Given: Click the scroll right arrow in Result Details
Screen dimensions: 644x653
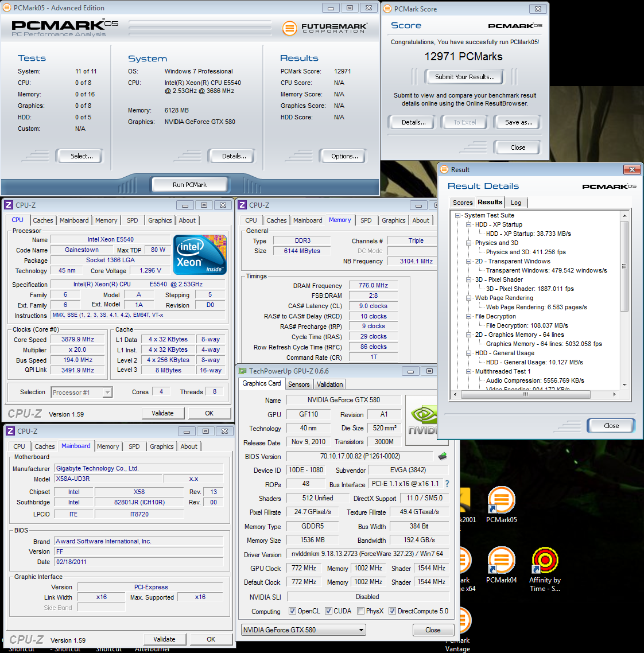Looking at the screenshot, I should (614, 394).
